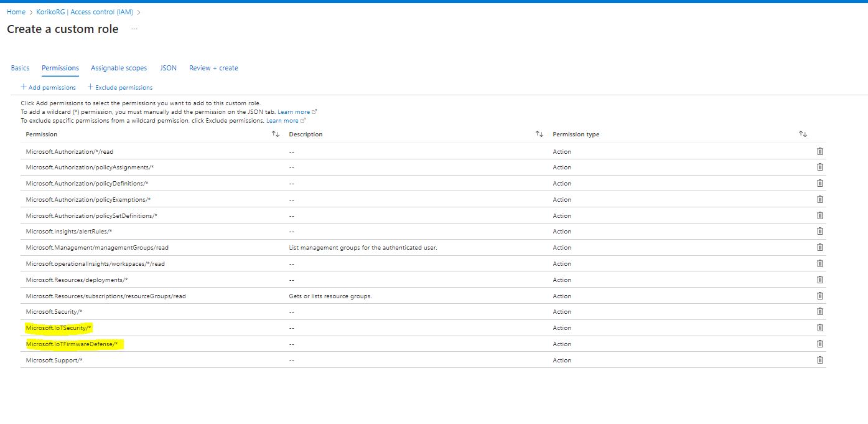The height and width of the screenshot is (424, 868).
Task: Delete the policyAssignments/* permission row
Action: coord(819,167)
